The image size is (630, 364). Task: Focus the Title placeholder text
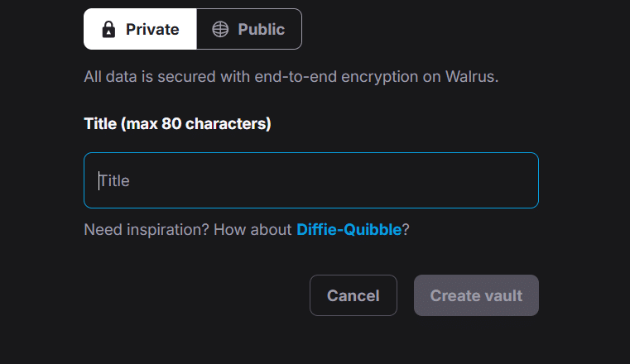coord(114,180)
